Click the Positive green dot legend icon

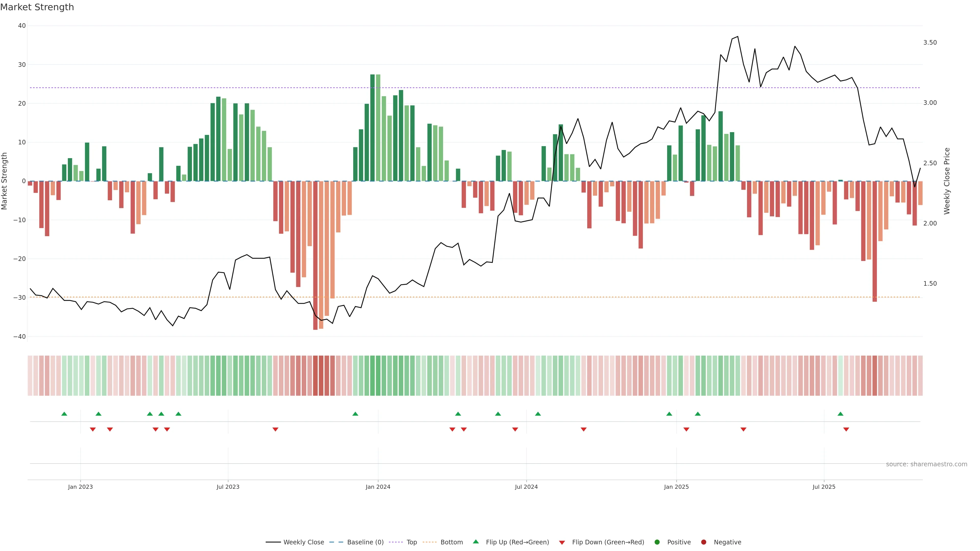point(657,542)
